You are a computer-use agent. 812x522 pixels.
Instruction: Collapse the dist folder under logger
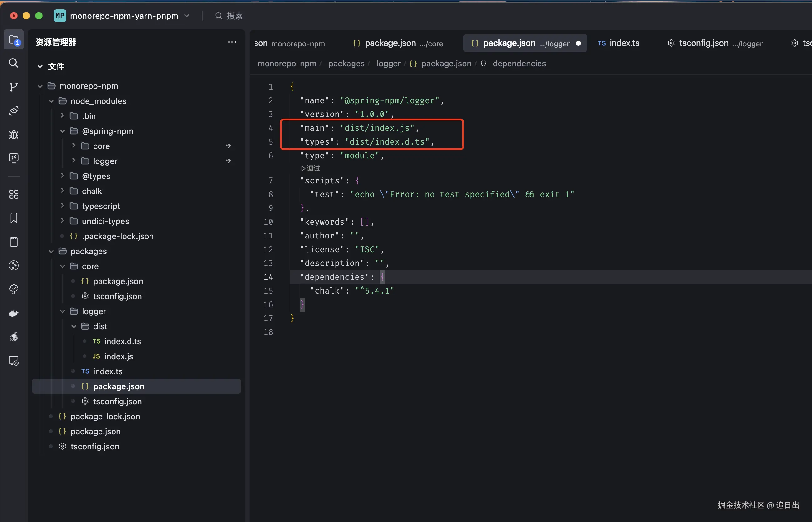point(74,326)
